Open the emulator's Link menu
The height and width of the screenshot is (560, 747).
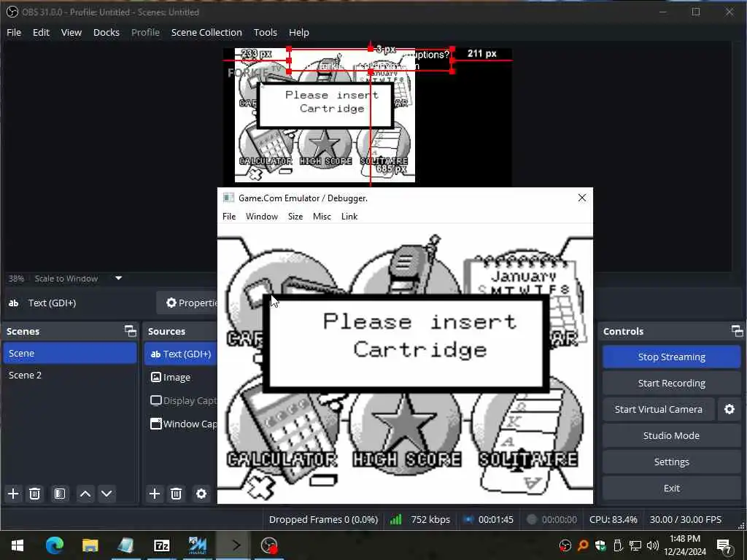click(349, 216)
